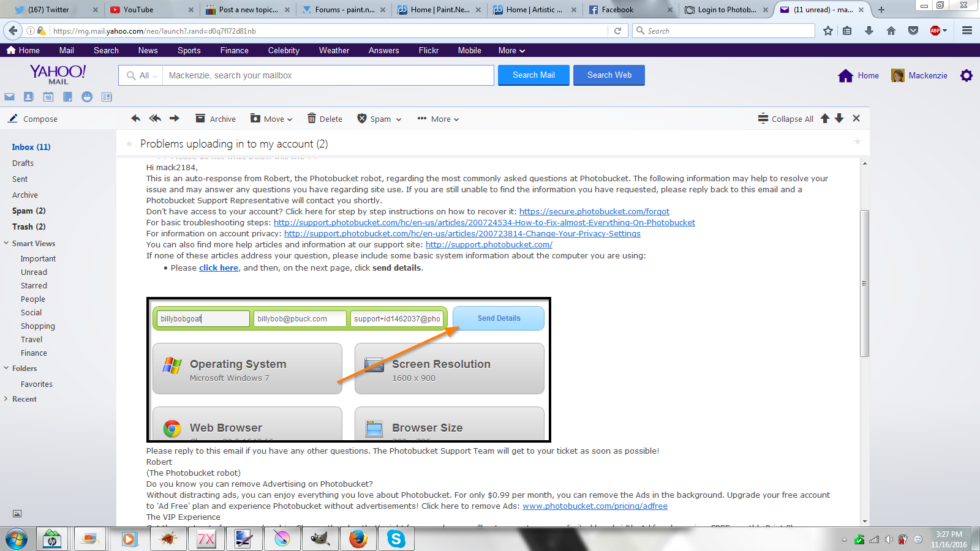Image resolution: width=980 pixels, height=551 pixels.
Task: Open Finance in the Yahoo navigation bar
Action: coord(235,50)
